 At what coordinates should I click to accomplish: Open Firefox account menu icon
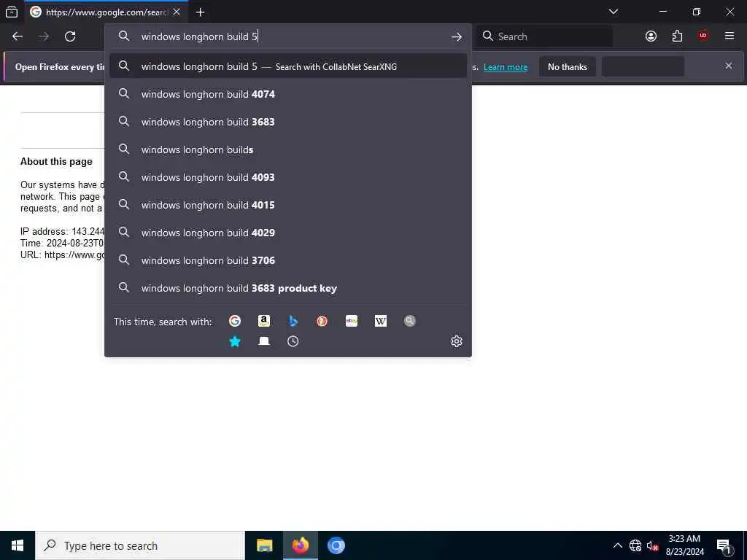(651, 36)
